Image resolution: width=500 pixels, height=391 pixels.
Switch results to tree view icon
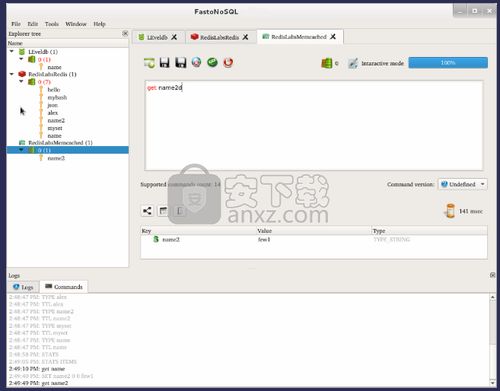click(x=147, y=211)
